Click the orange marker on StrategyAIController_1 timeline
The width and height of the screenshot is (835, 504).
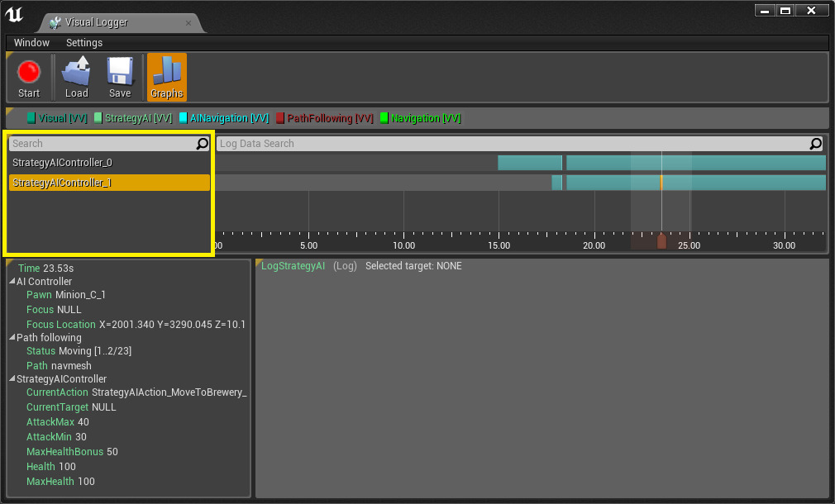(x=661, y=183)
